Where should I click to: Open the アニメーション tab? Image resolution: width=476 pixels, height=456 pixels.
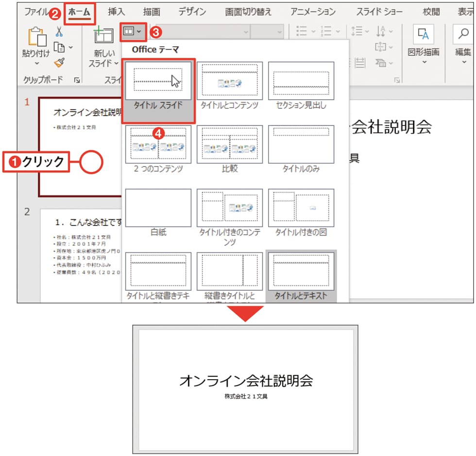[313, 12]
